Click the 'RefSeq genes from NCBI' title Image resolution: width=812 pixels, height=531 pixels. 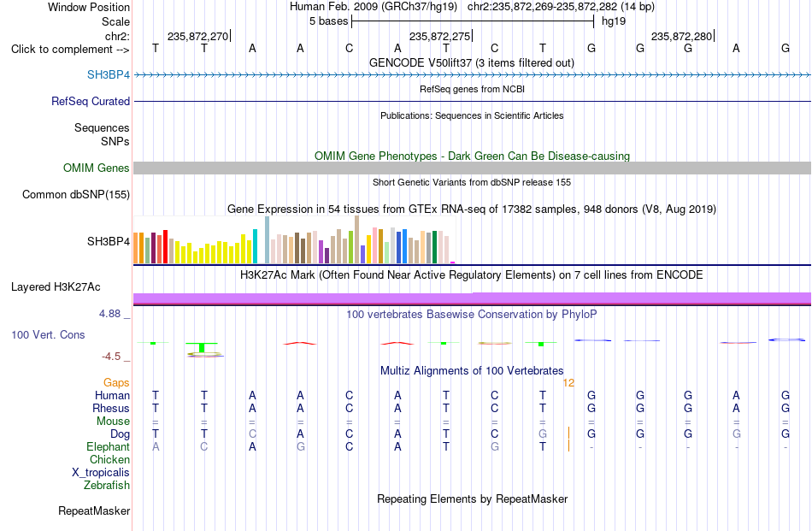(473, 89)
